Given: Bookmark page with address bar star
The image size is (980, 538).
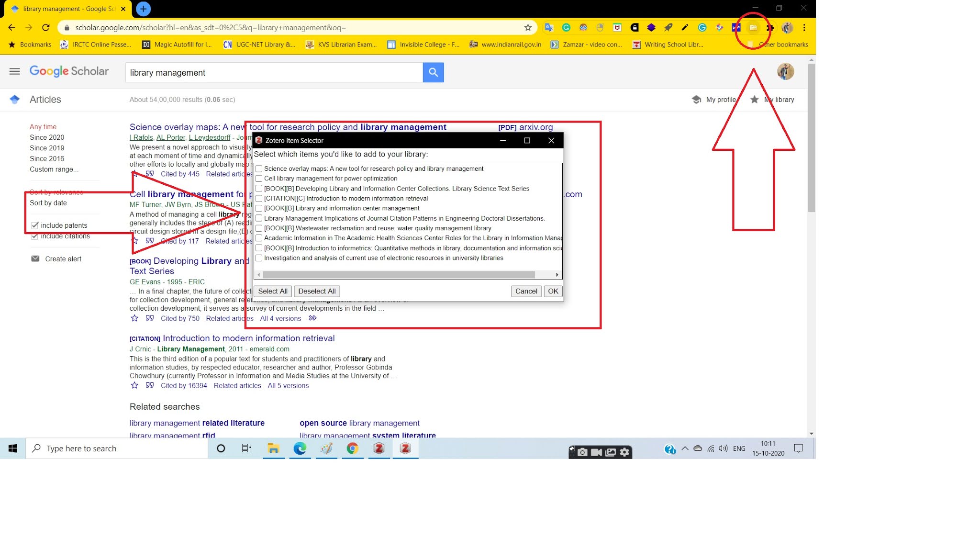Looking at the screenshot, I should pos(528,28).
